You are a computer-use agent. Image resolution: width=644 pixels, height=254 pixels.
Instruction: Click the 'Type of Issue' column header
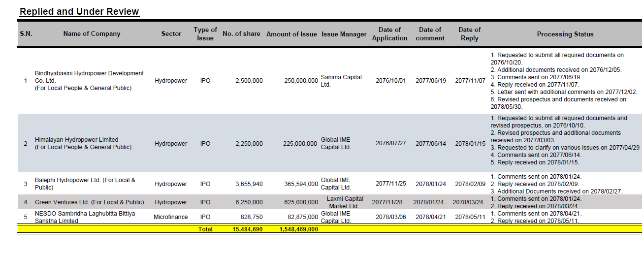[x=205, y=34]
